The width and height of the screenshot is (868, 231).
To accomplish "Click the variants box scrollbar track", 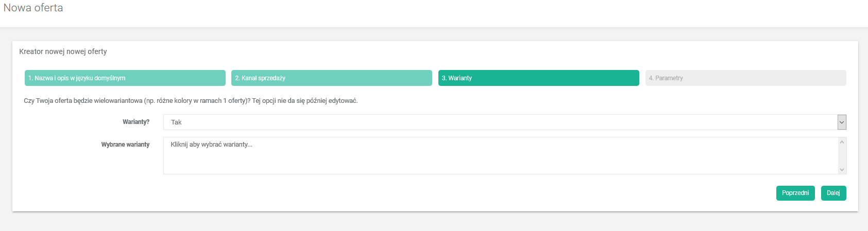I will click(x=842, y=155).
